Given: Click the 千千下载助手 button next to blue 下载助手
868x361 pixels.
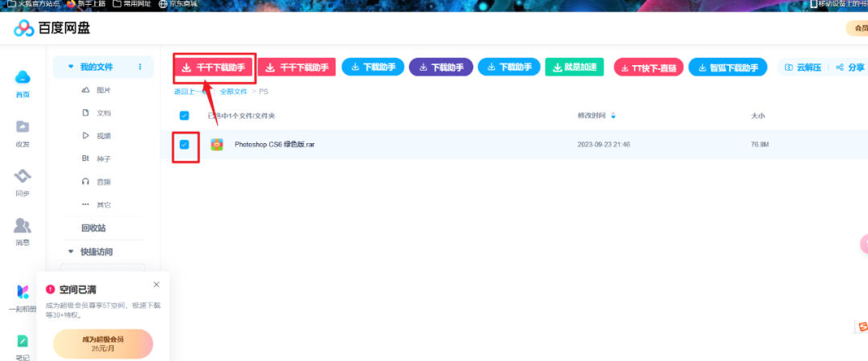Looking at the screenshot, I should [x=297, y=68].
